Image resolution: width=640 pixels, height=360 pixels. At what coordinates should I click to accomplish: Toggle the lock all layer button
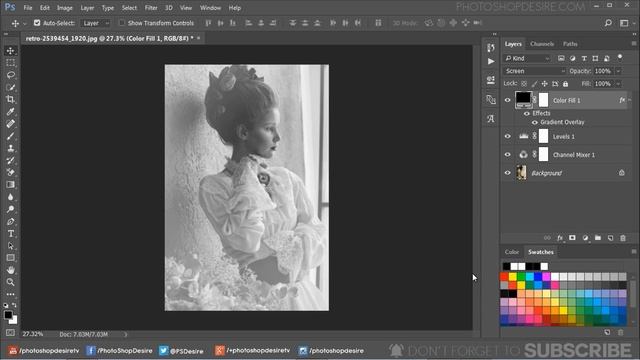[x=565, y=84]
